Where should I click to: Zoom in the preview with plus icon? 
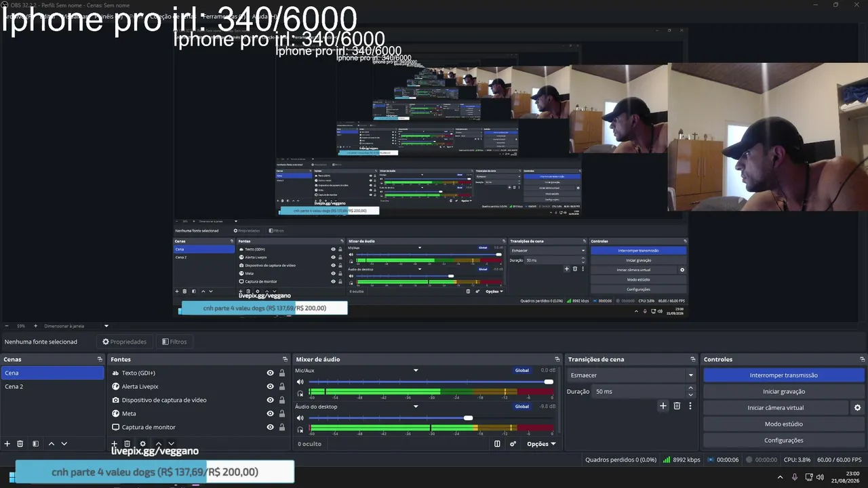click(35, 326)
